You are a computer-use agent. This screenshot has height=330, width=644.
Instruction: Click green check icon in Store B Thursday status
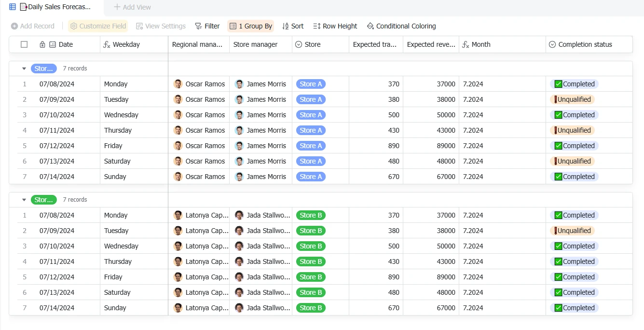pyautogui.click(x=558, y=261)
